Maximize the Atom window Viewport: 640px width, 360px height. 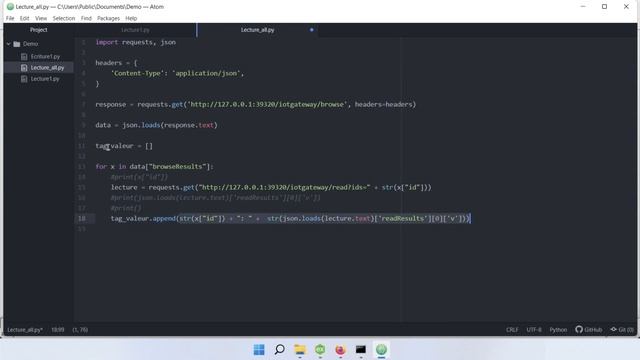point(604,7)
